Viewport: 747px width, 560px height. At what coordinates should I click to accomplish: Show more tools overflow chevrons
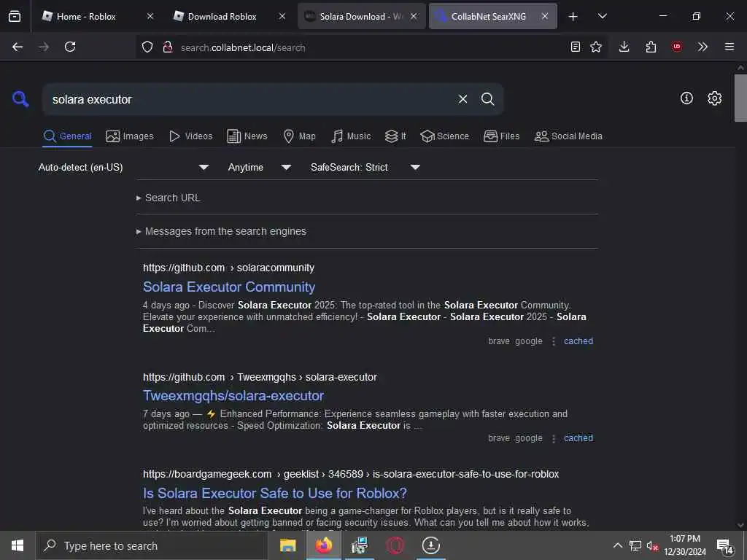pyautogui.click(x=703, y=47)
